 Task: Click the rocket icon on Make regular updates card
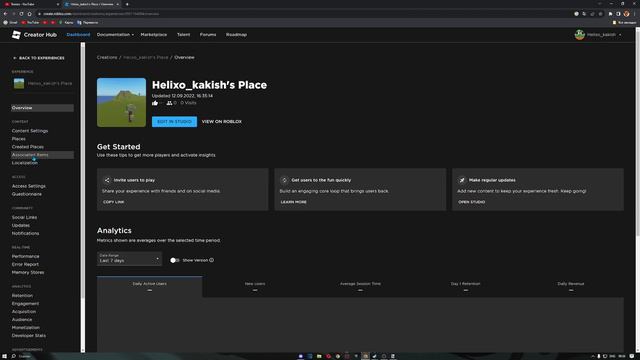click(462, 180)
